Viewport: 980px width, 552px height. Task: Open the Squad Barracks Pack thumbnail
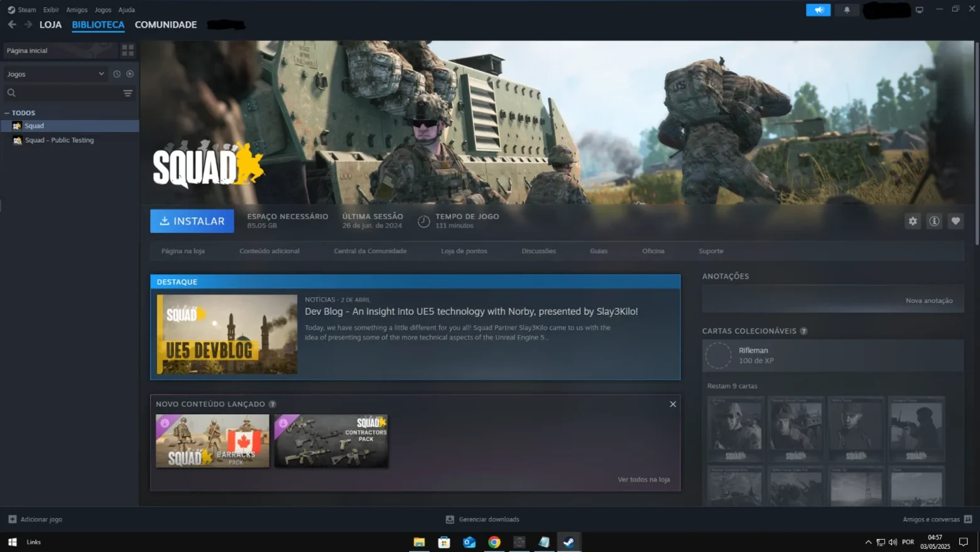[212, 441]
